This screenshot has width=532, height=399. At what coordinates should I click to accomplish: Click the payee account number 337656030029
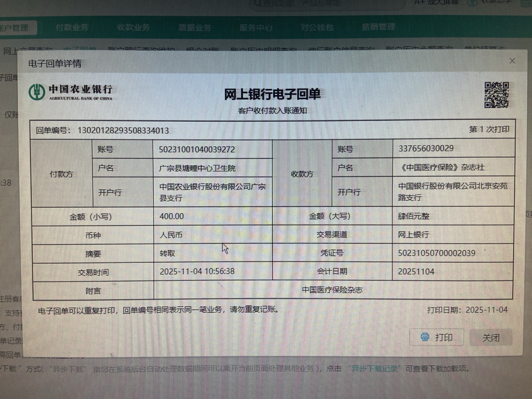pyautogui.click(x=426, y=148)
